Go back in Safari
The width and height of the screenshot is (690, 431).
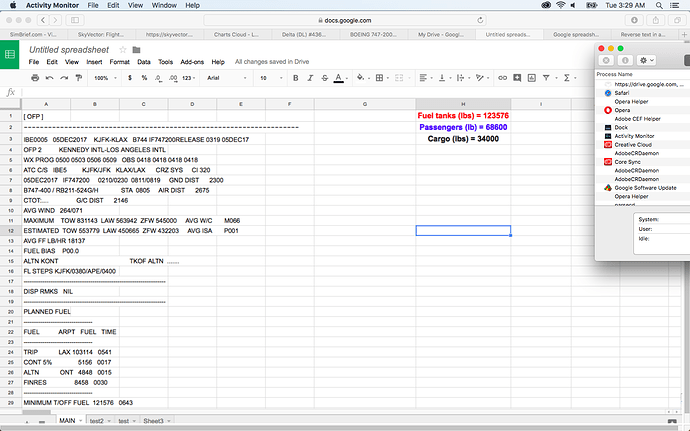point(43,20)
